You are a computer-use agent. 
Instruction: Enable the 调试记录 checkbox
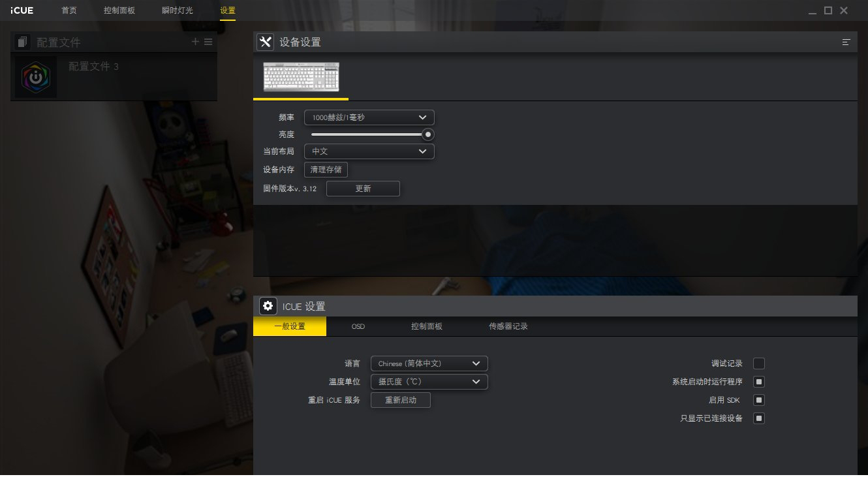(x=758, y=363)
